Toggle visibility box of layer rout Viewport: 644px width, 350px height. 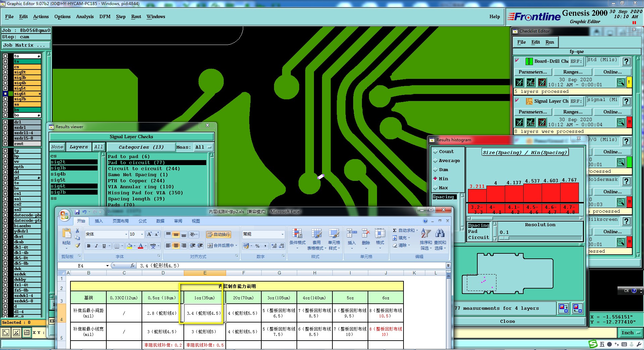click(x=5, y=144)
